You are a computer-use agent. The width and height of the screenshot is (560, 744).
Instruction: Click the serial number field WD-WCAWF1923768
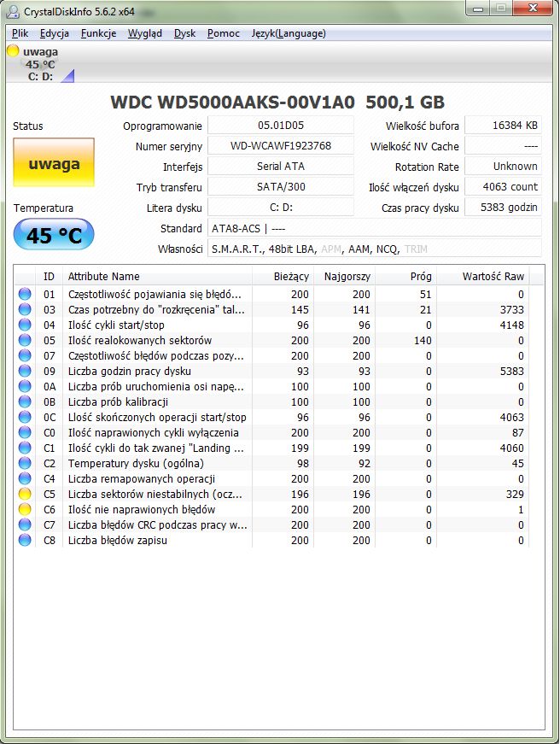point(281,146)
